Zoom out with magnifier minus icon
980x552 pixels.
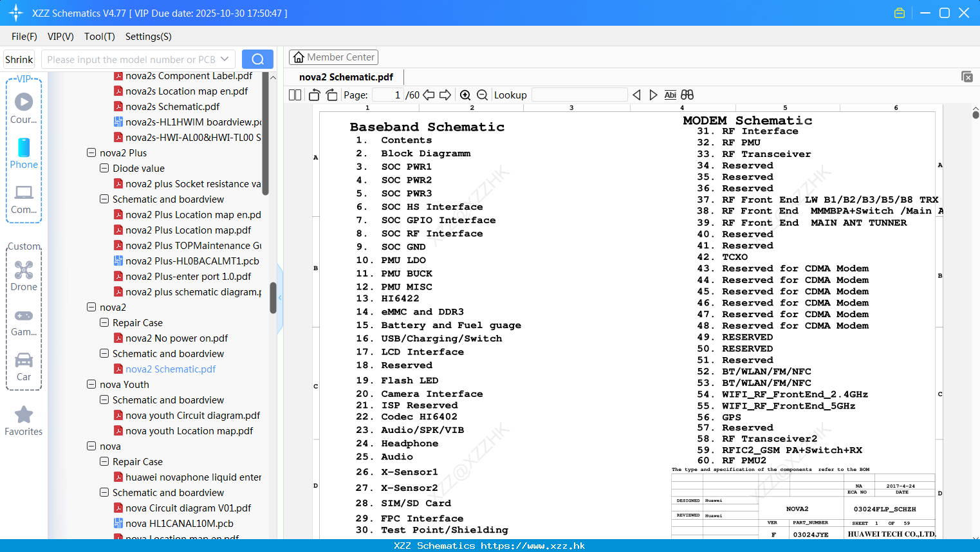(x=482, y=95)
